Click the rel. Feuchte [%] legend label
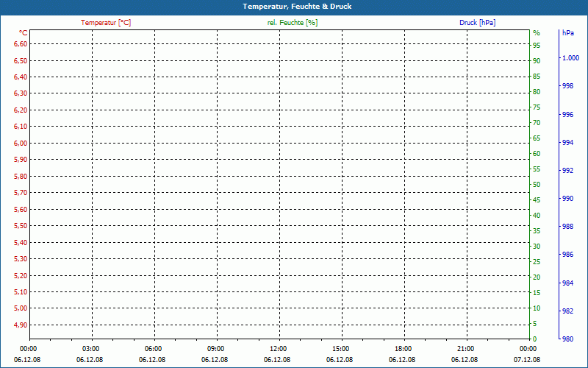This screenshot has height=368, width=588. [x=293, y=23]
